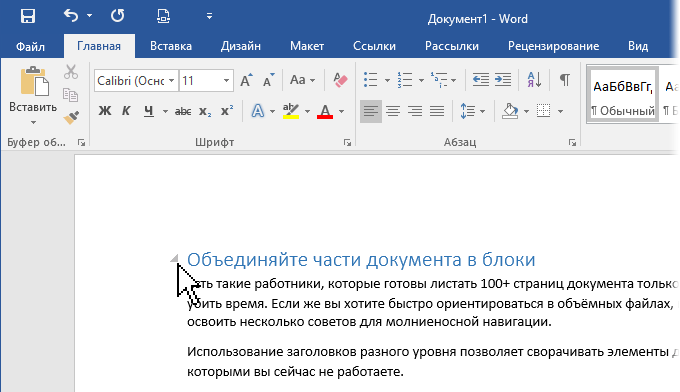Paste with the Вставить clipboard button
This screenshot has width=680, height=392.
tap(33, 88)
